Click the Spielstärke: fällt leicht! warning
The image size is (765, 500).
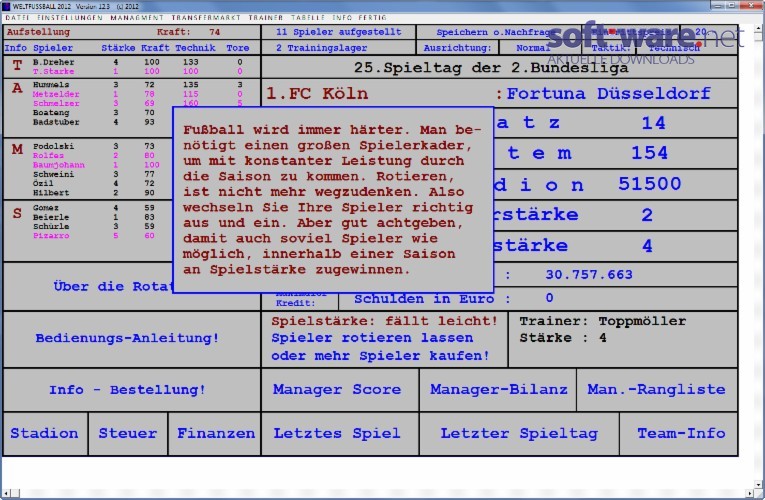[x=384, y=321]
